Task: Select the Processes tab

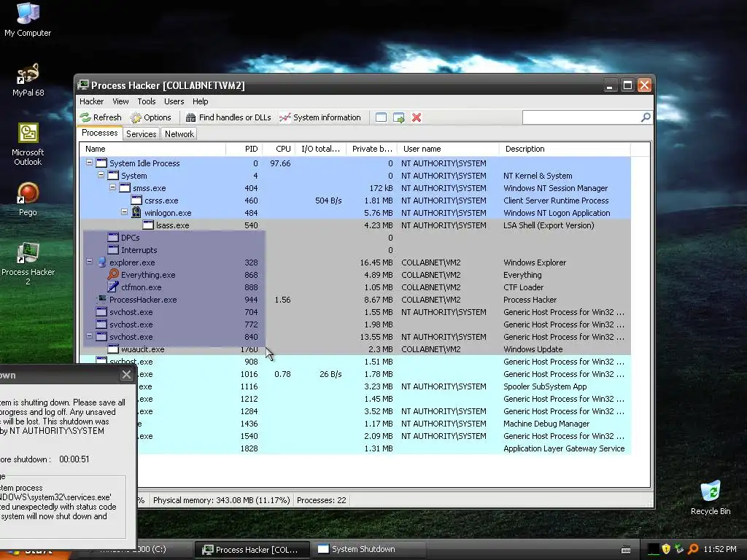Action: coord(99,133)
